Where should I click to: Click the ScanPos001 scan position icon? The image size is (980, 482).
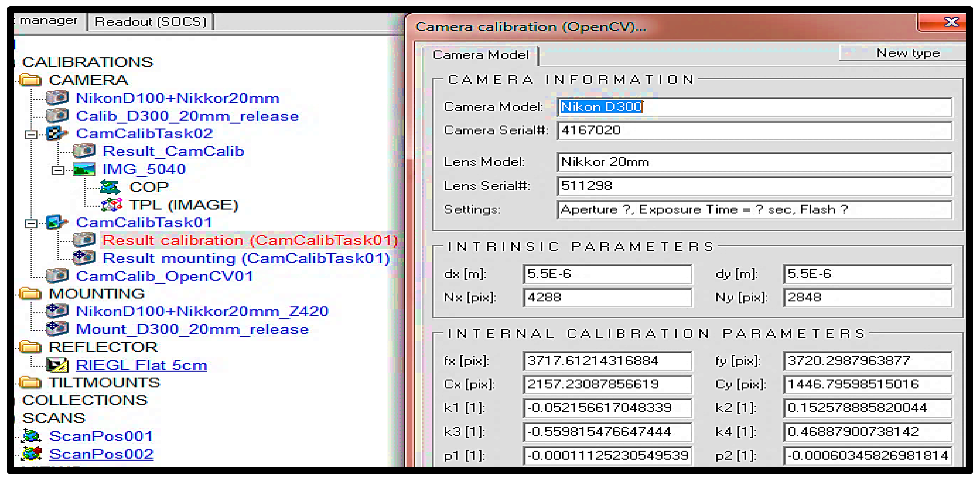pyautogui.click(x=32, y=436)
